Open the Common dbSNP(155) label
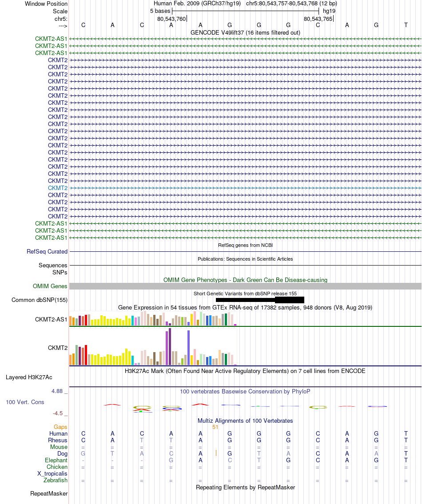The height and width of the screenshot is (504, 422). click(x=40, y=300)
